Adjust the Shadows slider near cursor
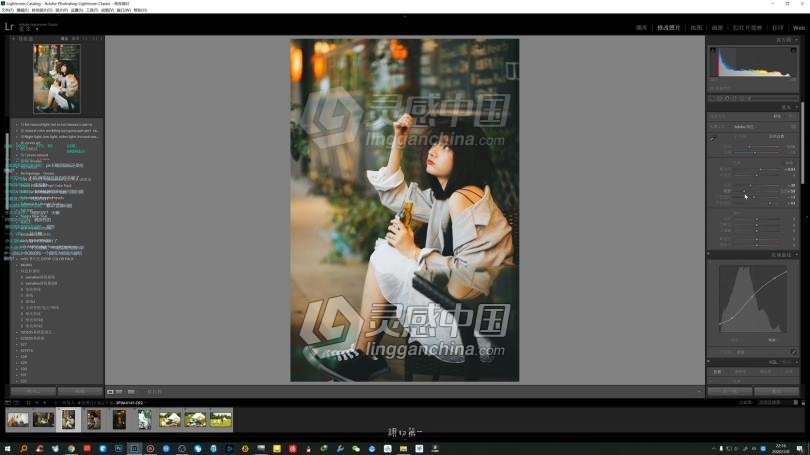Screen dimensions: 810x455 tap(744, 191)
